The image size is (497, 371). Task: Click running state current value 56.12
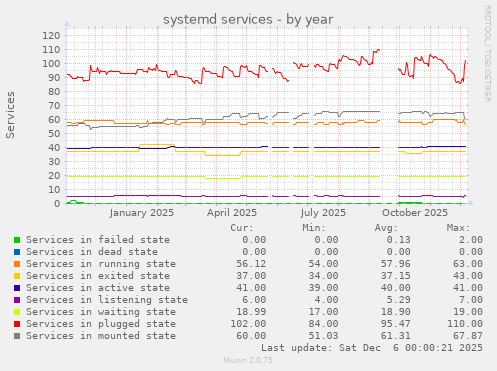click(x=251, y=264)
